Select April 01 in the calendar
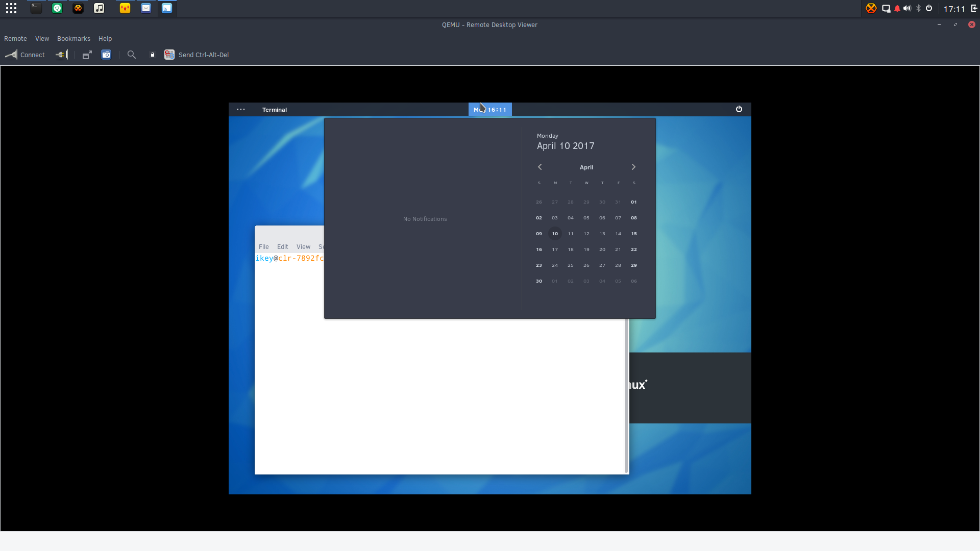Screen dimensions: 980x551 (634, 202)
